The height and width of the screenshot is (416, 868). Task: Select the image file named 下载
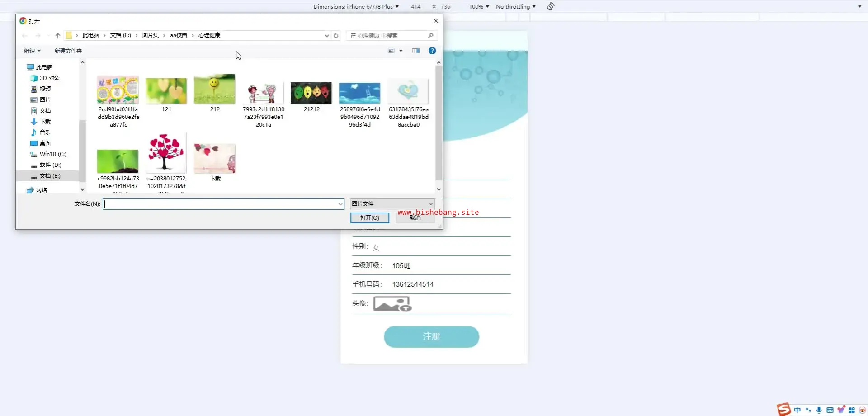pos(215,162)
